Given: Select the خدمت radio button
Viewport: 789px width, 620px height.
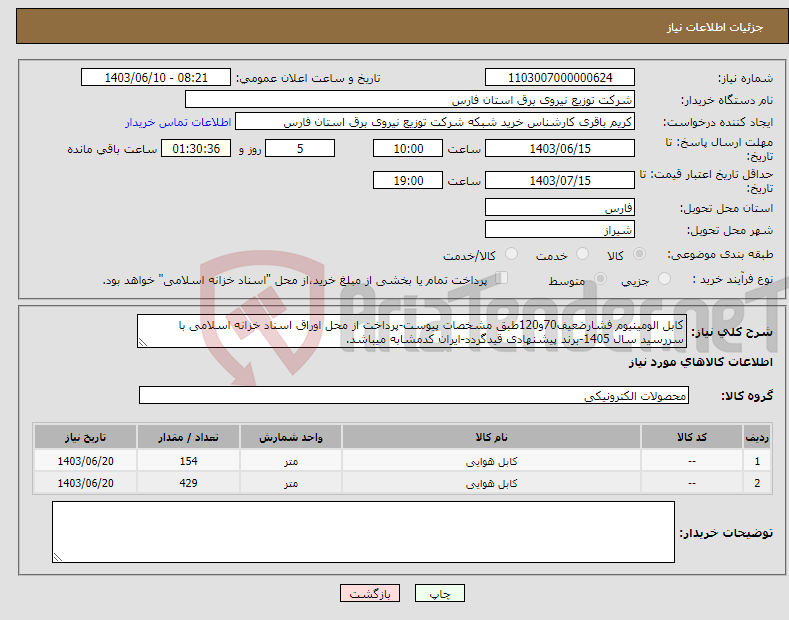Looking at the screenshot, I should 582,254.
